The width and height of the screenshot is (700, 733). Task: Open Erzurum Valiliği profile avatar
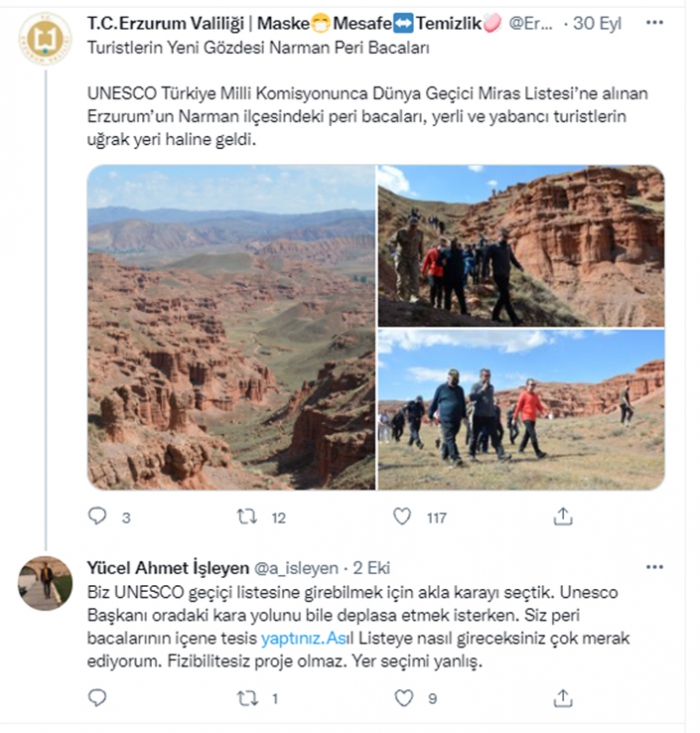pyautogui.click(x=45, y=39)
